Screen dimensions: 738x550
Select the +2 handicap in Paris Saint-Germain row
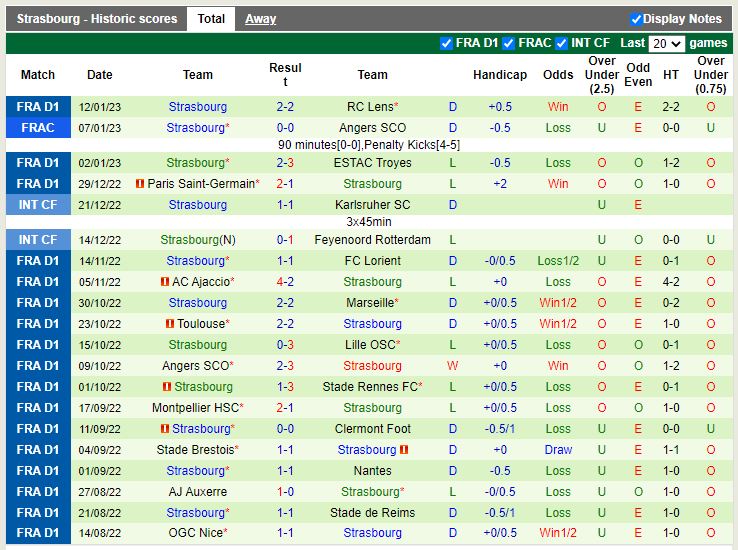point(500,183)
